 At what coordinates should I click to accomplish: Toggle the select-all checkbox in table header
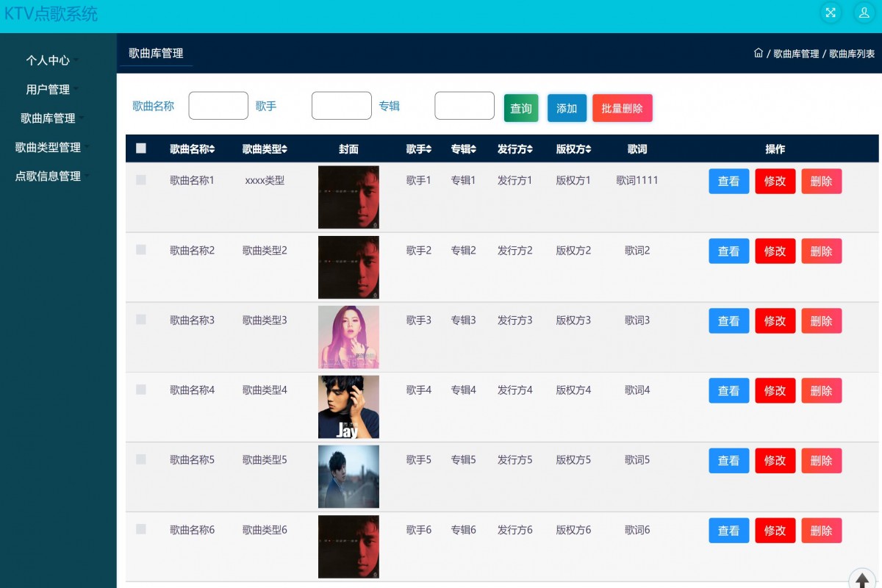point(140,148)
